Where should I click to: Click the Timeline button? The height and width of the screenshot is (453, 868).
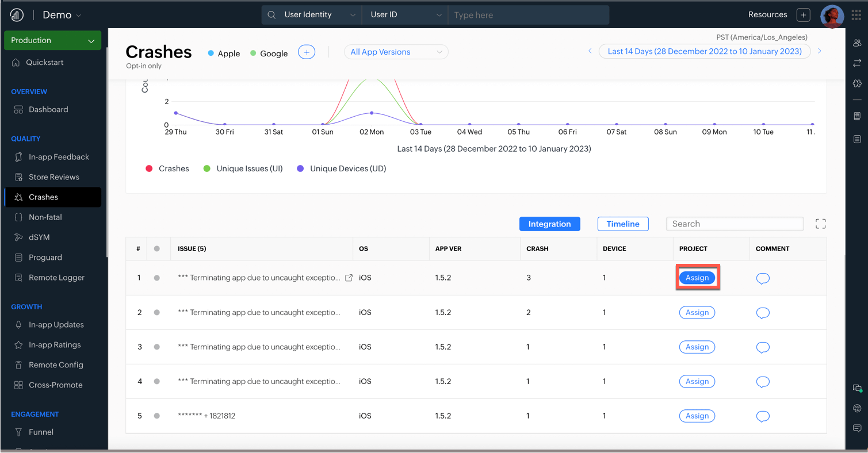(623, 224)
